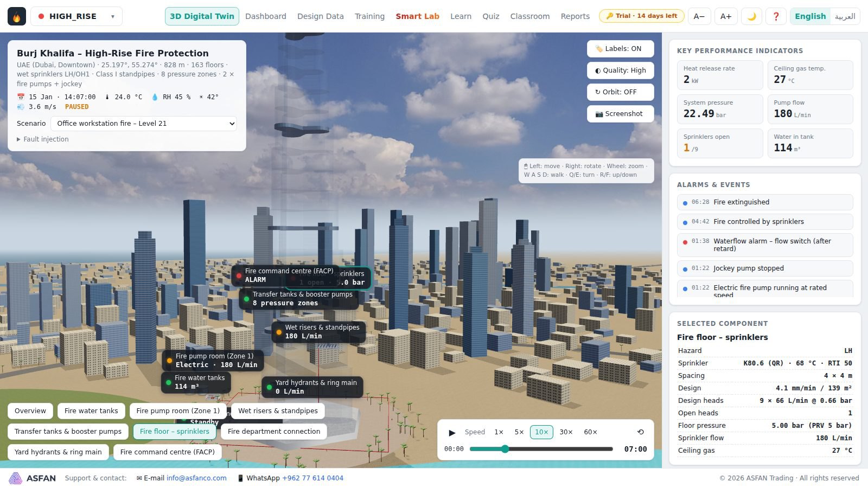Open help via question mark icon

tap(776, 16)
